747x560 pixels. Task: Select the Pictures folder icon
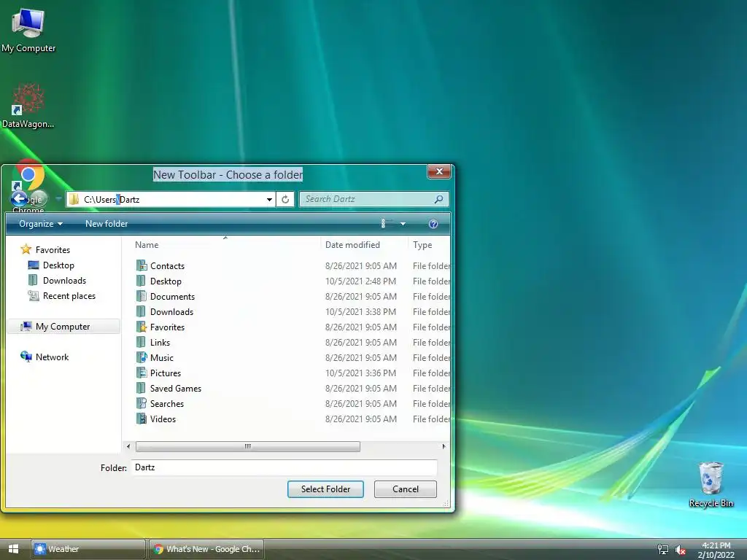(x=141, y=373)
